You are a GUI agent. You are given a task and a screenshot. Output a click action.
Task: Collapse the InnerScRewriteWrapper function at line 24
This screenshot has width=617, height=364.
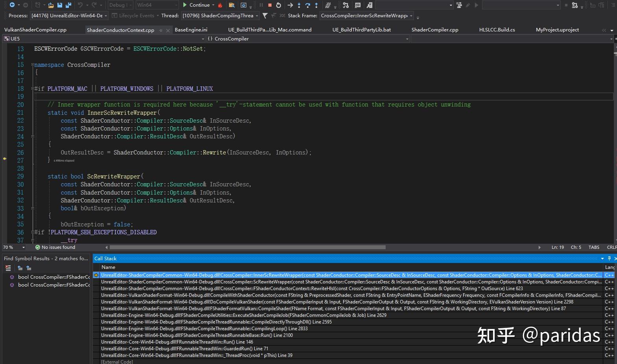[x=33, y=136]
